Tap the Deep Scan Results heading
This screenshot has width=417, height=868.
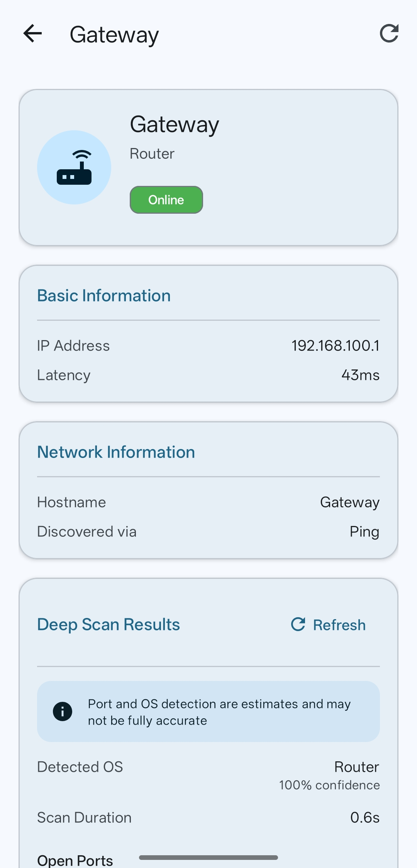[x=108, y=625]
